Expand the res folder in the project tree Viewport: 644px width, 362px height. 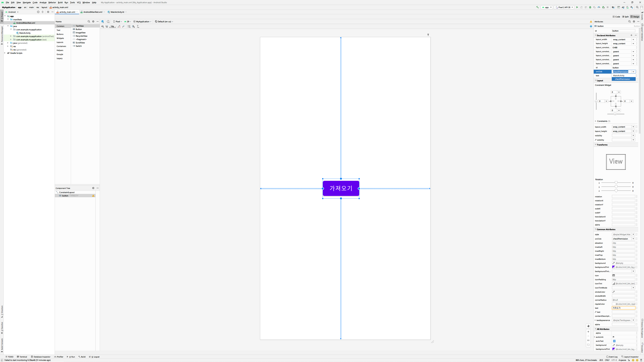coord(8,46)
